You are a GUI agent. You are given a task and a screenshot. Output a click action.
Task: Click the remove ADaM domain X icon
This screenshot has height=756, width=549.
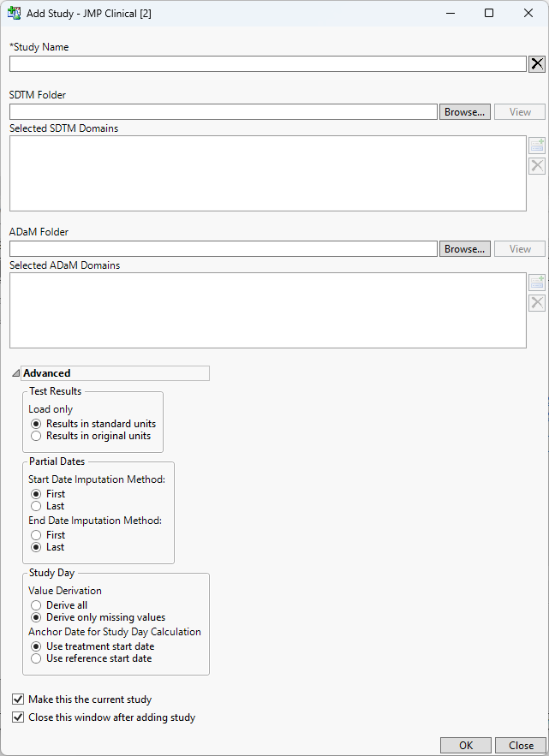pyautogui.click(x=537, y=303)
